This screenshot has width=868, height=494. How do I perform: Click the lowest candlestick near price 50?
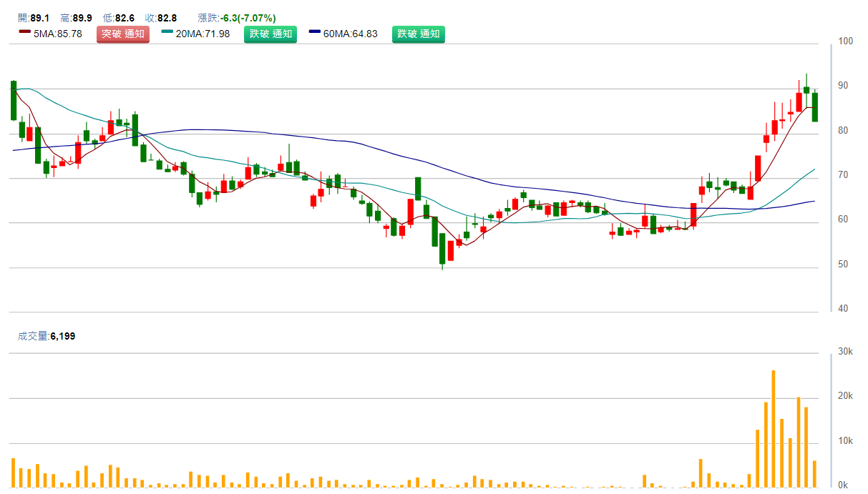click(442, 250)
